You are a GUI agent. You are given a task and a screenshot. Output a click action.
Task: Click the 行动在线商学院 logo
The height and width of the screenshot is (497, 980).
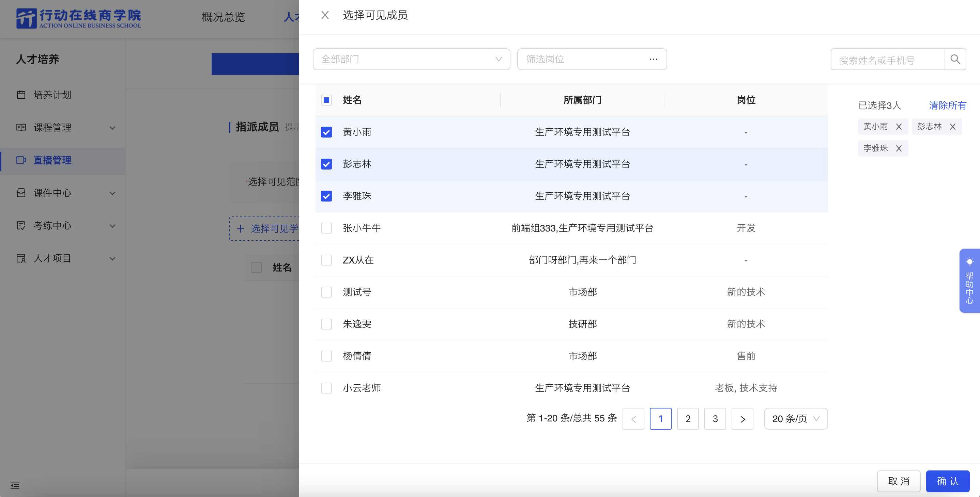pos(78,18)
